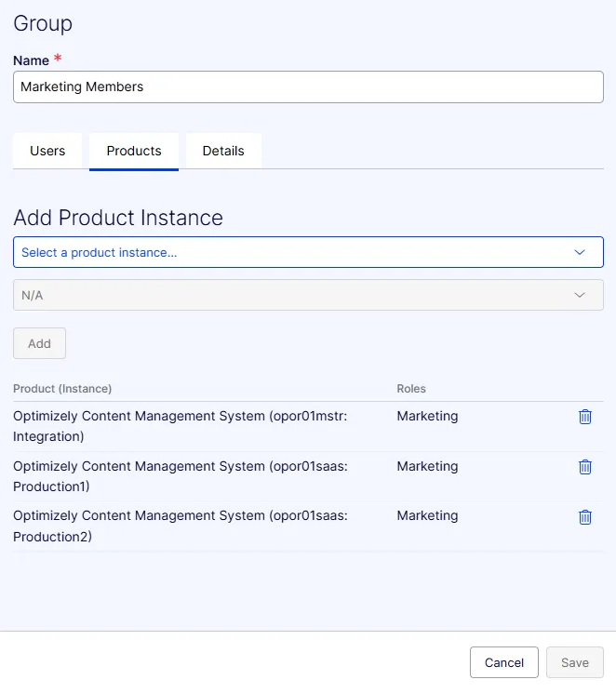This screenshot has height=693, width=616.
Task: Open the Details tab
Action: [223, 151]
